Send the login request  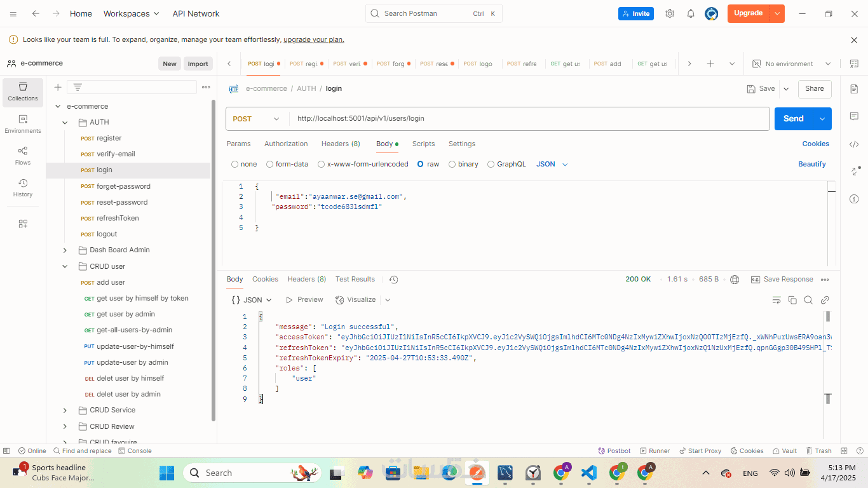coord(794,119)
